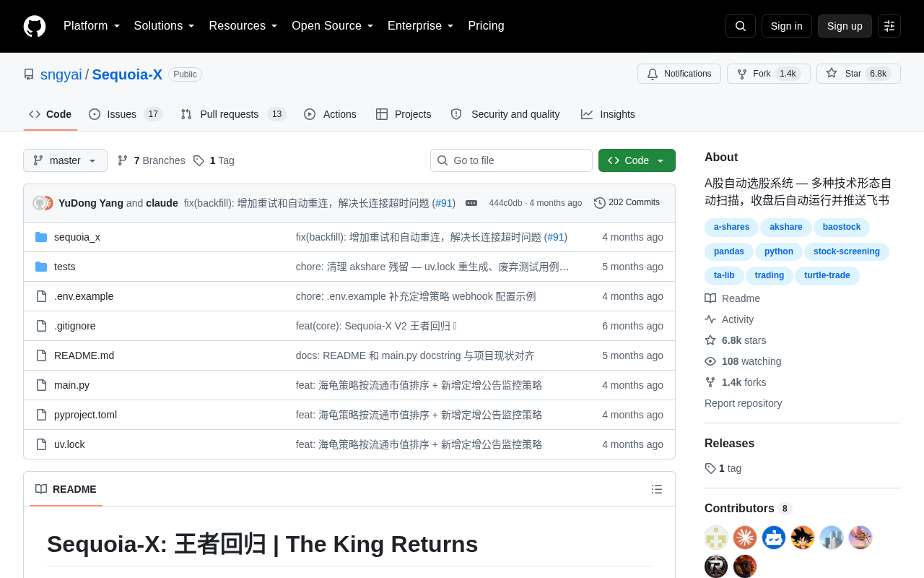Select the Code tab

tap(51, 114)
